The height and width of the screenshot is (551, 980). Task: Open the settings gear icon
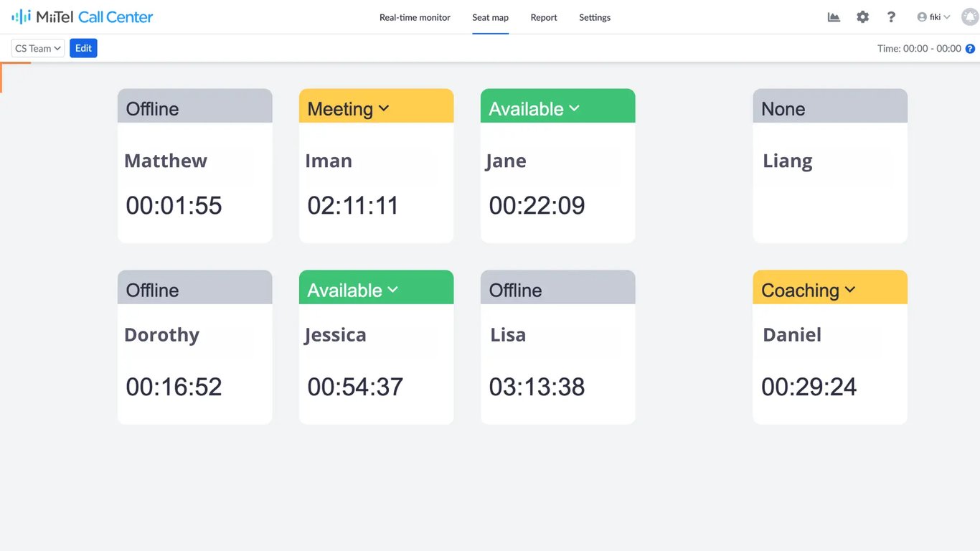[862, 17]
